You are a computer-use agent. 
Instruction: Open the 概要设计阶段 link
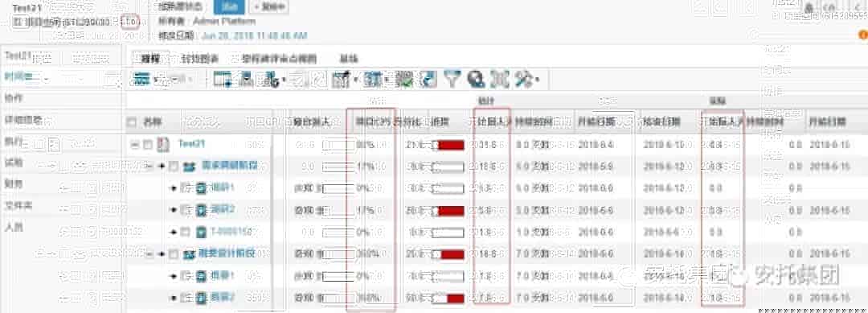[x=227, y=253]
